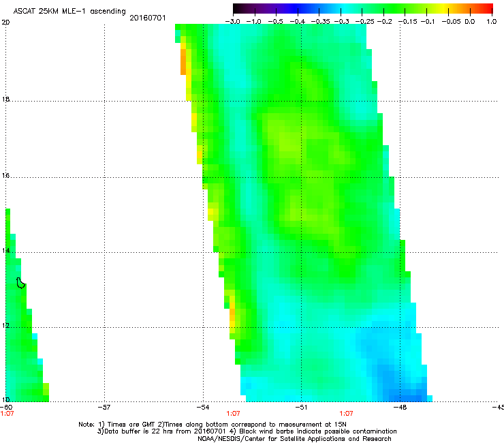Select the -0.5 colorbar tick label
The height and width of the screenshot is (443, 504).
[x=275, y=22]
